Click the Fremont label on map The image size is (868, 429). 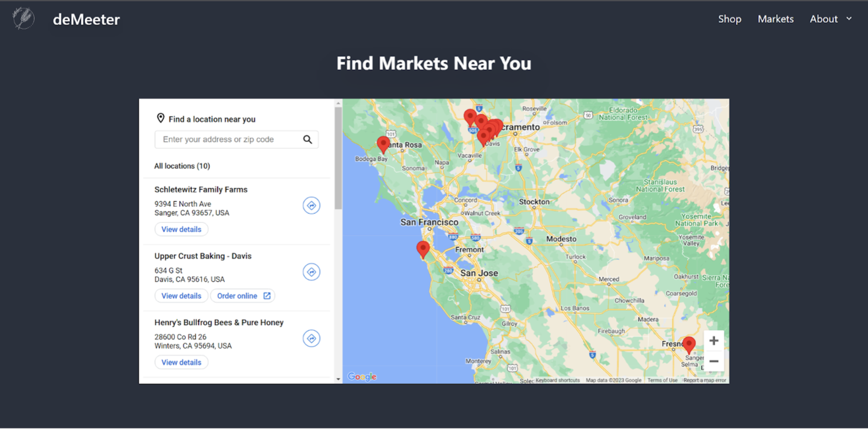[x=470, y=249]
